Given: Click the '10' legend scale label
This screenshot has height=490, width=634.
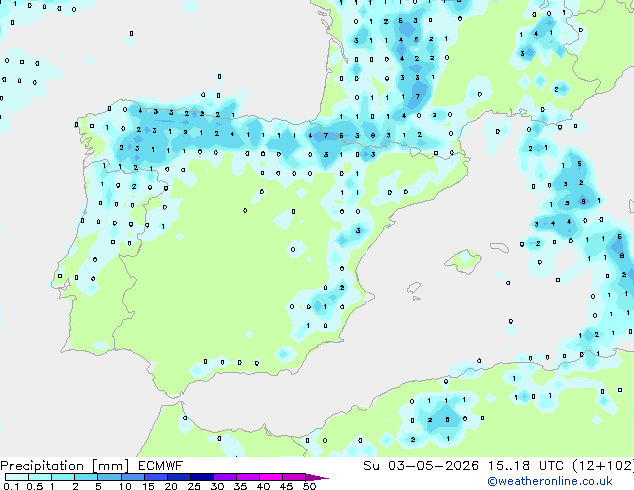Looking at the screenshot, I should 125,486.
